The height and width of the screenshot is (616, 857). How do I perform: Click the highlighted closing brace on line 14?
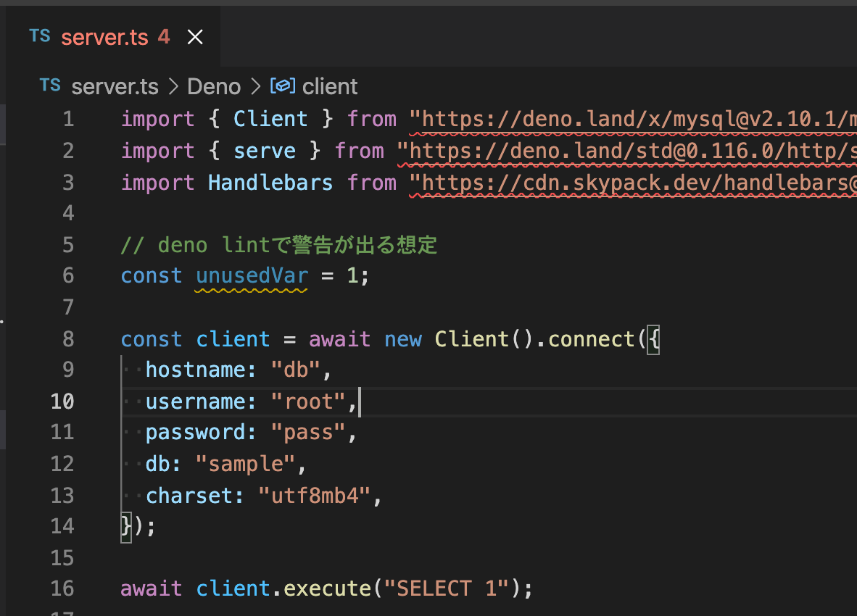pos(126,526)
